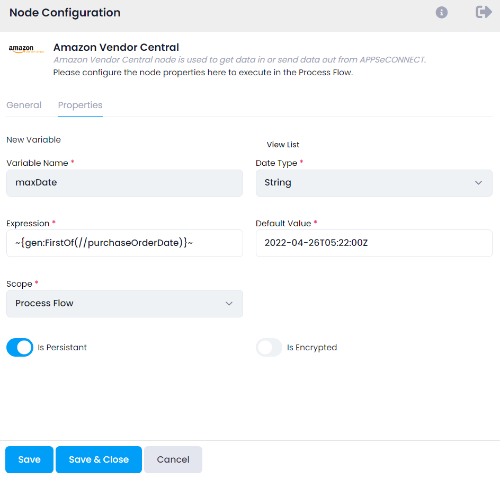The width and height of the screenshot is (500, 478).
Task: Toggle the Is Persistant switch
Action: [x=20, y=347]
